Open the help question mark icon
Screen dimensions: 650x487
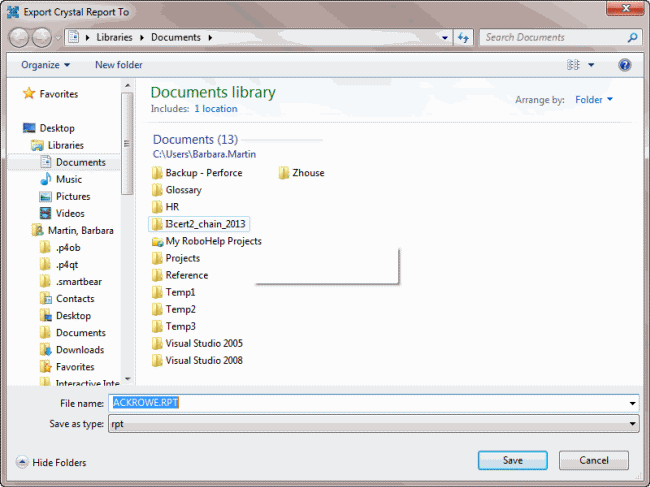pyautogui.click(x=624, y=65)
